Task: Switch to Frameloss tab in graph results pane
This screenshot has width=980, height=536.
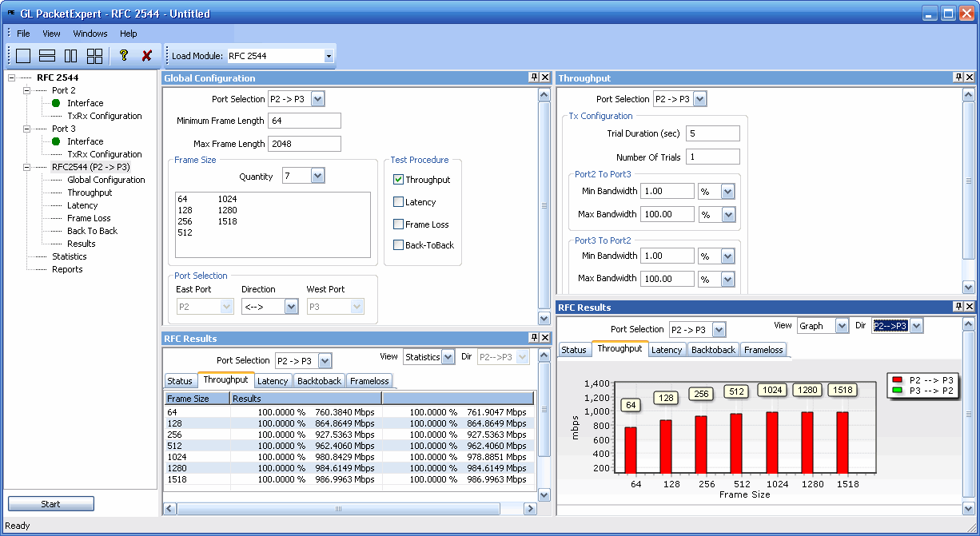Action: (763, 350)
